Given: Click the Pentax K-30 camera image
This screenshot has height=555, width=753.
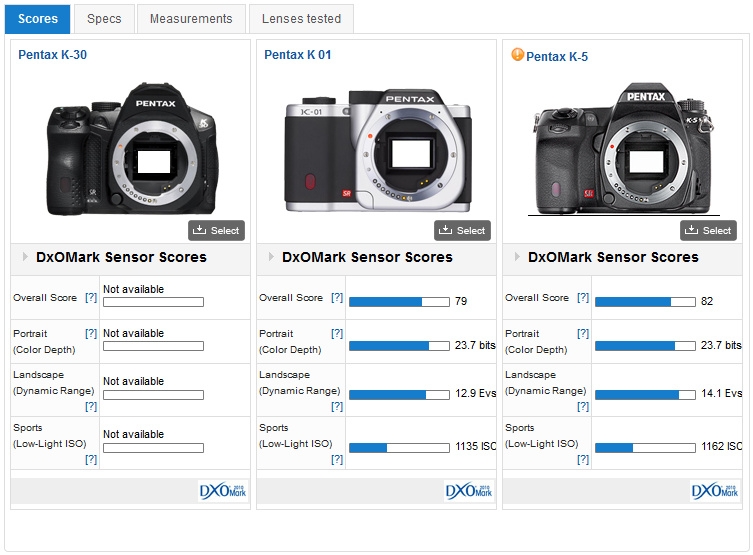Looking at the screenshot, I should pos(132,149).
